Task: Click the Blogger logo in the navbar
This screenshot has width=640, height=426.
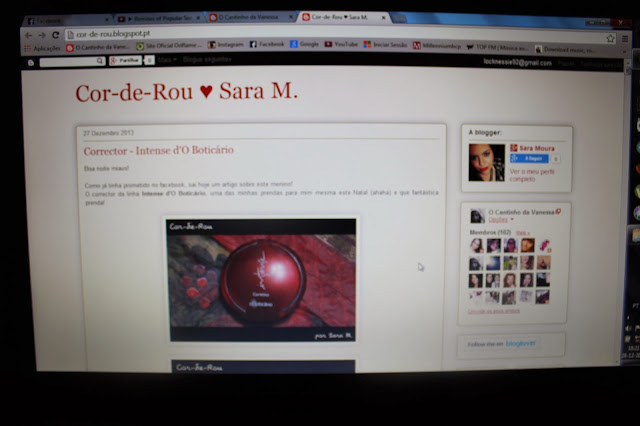Action: (x=31, y=62)
